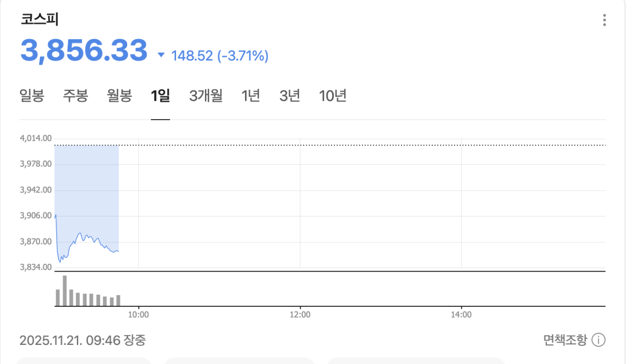Select the 월봉 monthly candle tab
626x364 pixels.
click(x=119, y=96)
